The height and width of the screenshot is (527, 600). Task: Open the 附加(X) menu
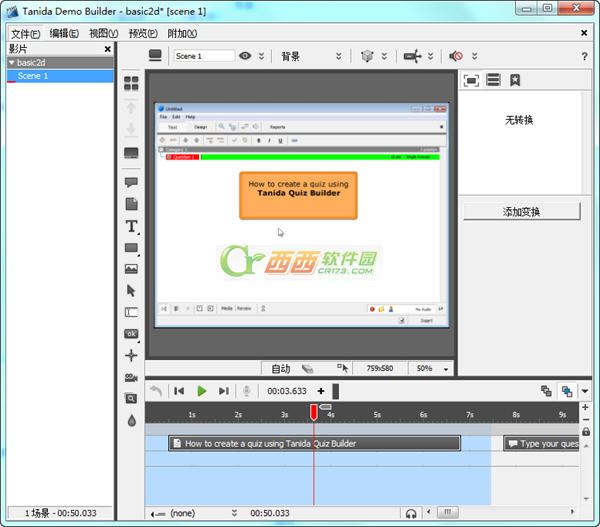(x=182, y=34)
